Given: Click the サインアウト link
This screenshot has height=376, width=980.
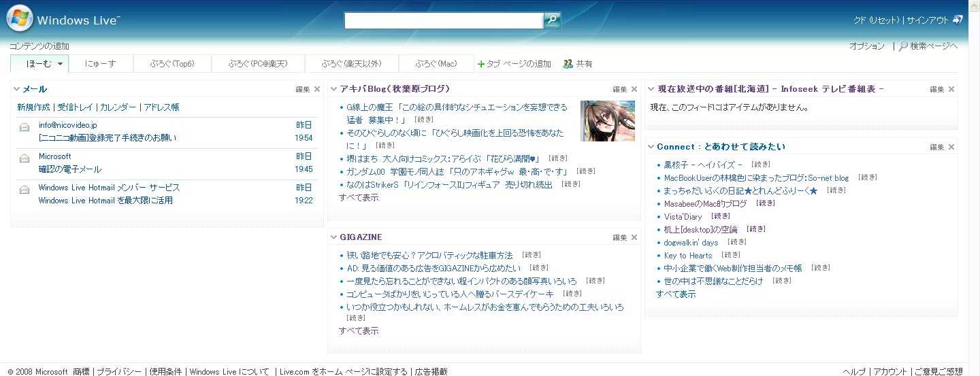Looking at the screenshot, I should click(x=928, y=20).
